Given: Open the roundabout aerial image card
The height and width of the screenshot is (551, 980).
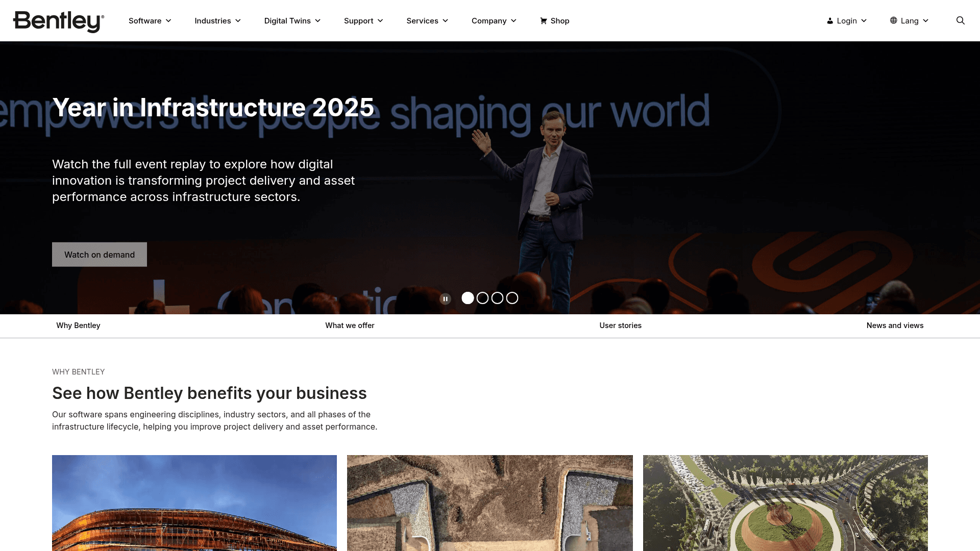Looking at the screenshot, I should 785,503.
